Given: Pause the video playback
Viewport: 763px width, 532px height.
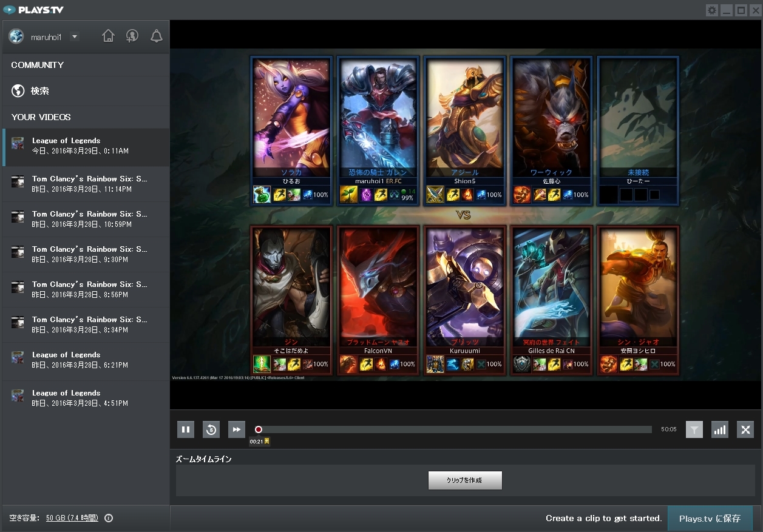Looking at the screenshot, I should 186,429.
